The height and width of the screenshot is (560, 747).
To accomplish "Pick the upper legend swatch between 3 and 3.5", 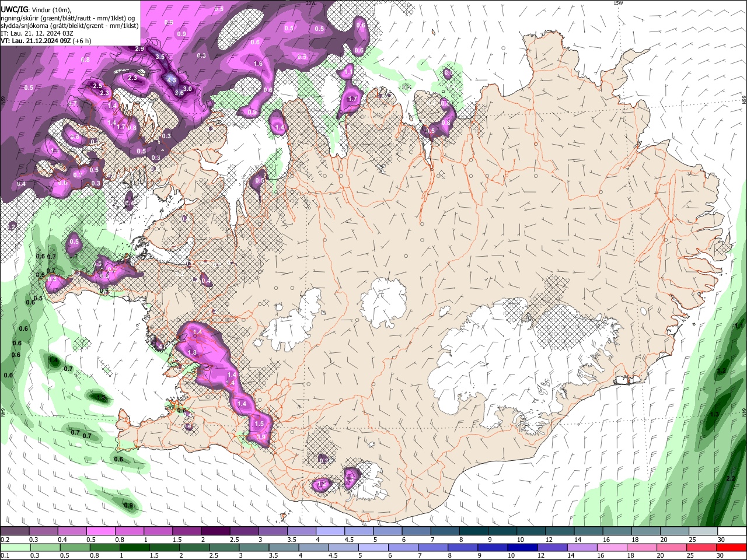I will click(273, 531).
